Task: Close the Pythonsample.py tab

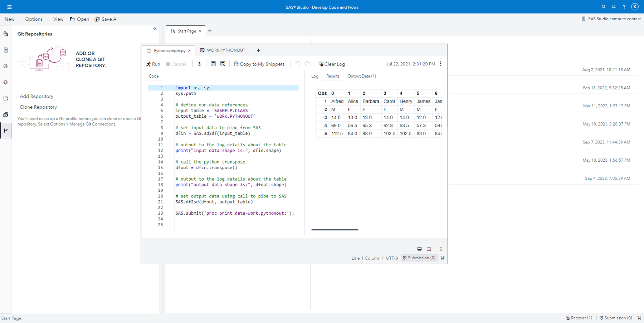Action: click(x=189, y=50)
